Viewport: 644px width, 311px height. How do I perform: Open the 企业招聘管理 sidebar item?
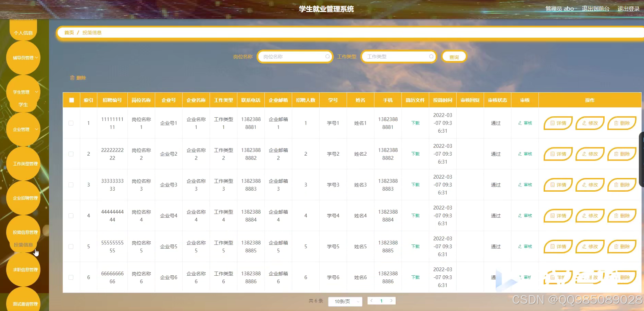click(24, 198)
